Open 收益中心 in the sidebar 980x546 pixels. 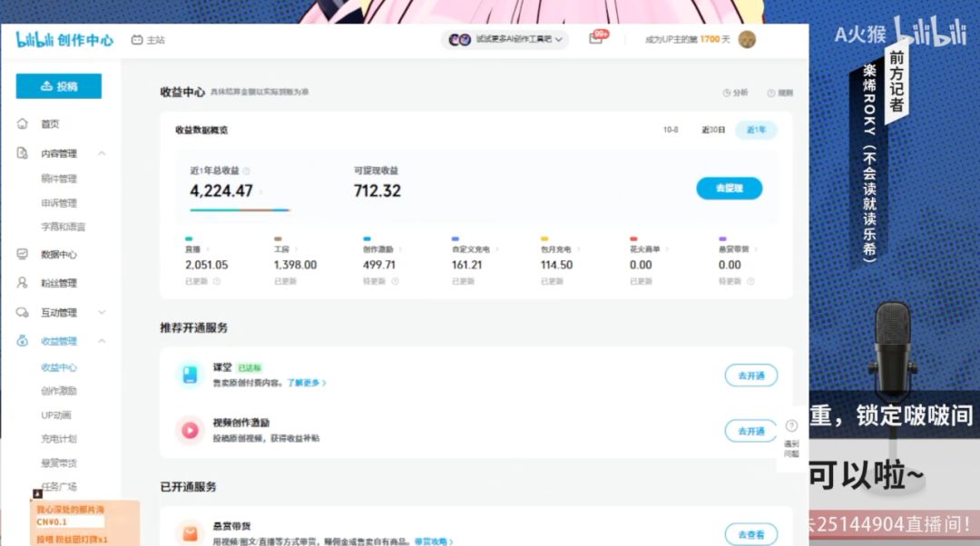(59, 367)
